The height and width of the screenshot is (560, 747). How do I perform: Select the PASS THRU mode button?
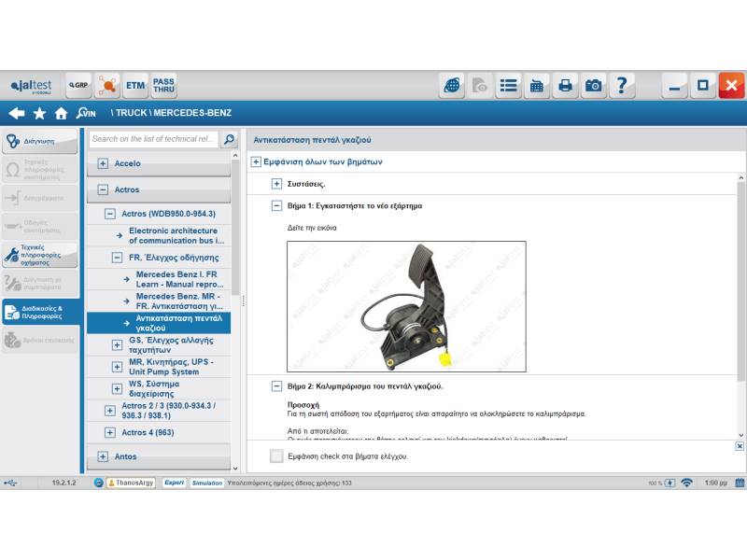pos(163,86)
